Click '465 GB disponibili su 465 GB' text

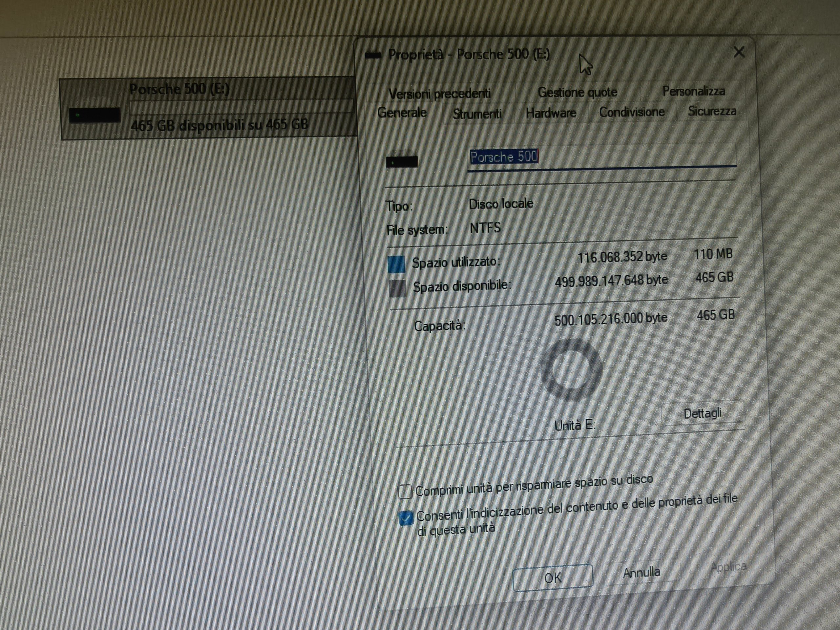(219, 125)
